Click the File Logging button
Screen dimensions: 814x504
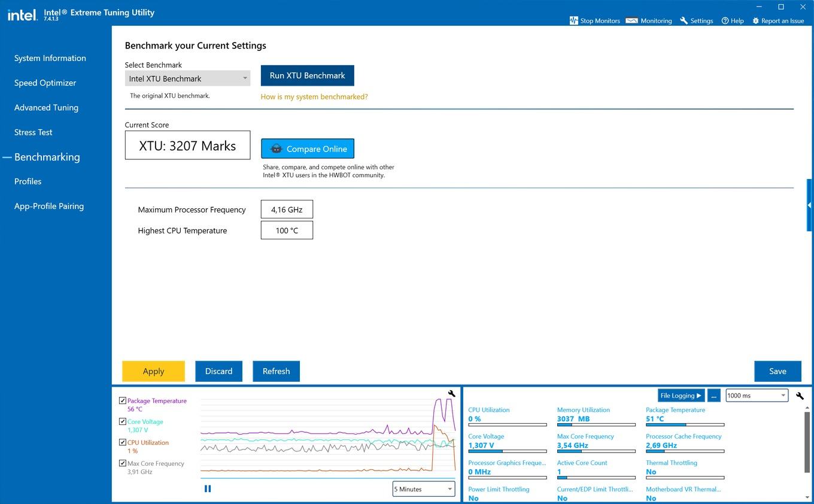point(681,396)
